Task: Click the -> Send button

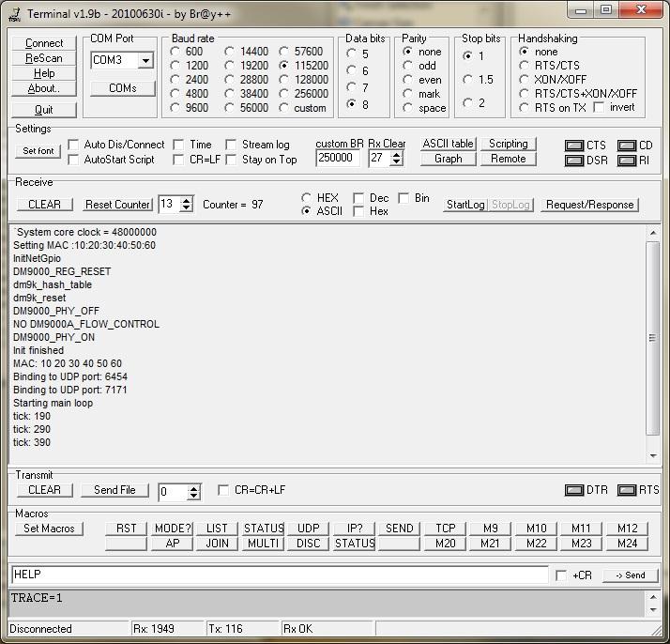Action: coord(631,575)
